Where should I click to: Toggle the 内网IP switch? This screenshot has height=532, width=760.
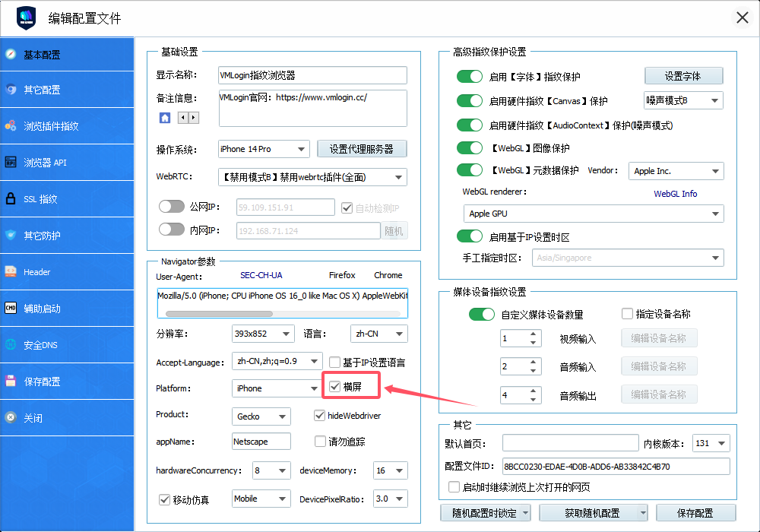[x=172, y=230]
